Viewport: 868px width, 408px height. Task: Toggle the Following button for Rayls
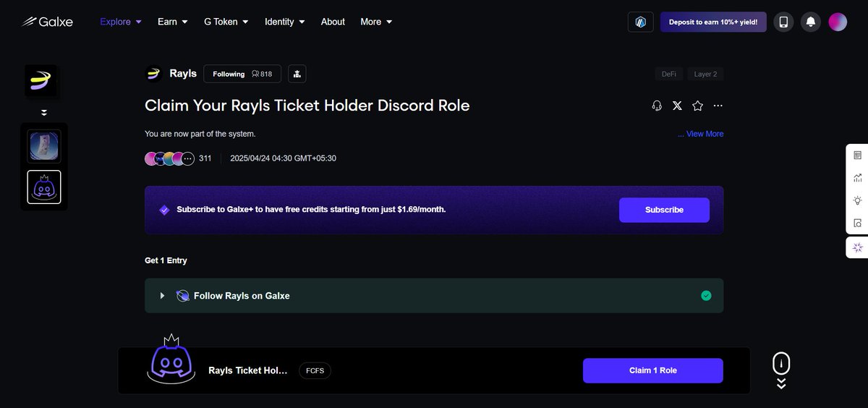point(242,74)
